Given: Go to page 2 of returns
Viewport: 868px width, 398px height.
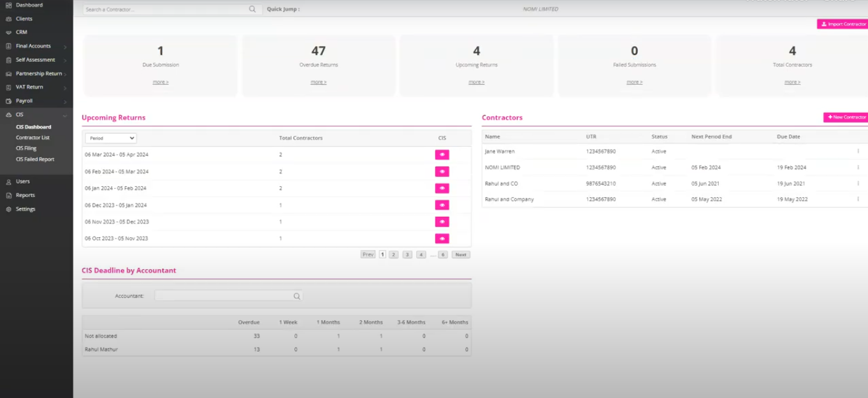Looking at the screenshot, I should click(394, 254).
